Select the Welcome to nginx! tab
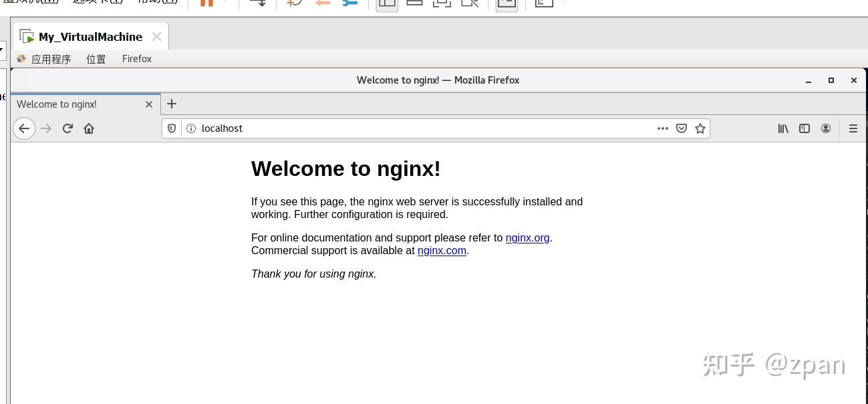868x404 pixels. point(86,104)
